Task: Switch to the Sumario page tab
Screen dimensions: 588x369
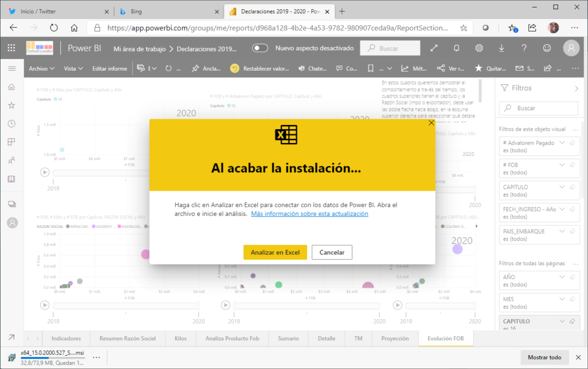Action: click(x=288, y=338)
